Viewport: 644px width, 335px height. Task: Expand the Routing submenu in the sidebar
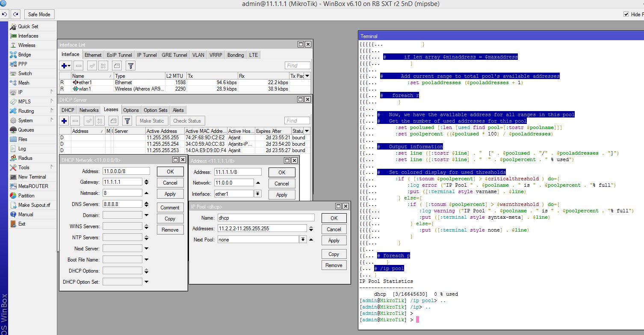(52, 111)
